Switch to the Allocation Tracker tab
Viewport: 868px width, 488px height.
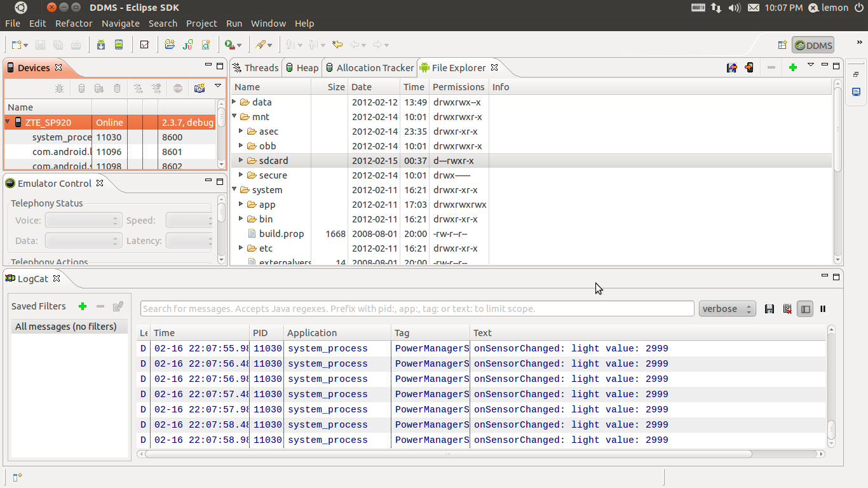click(369, 67)
